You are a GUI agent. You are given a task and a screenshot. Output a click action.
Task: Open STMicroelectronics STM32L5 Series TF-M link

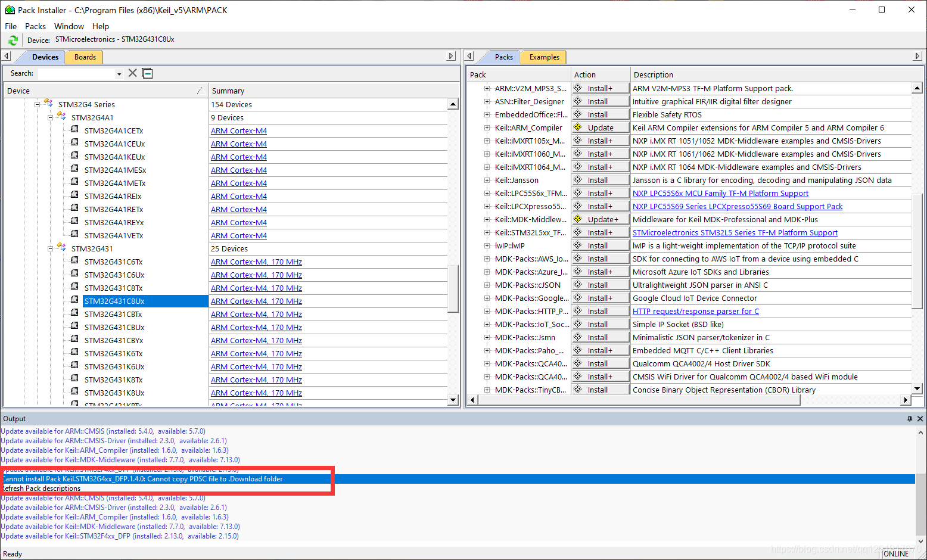(x=735, y=232)
